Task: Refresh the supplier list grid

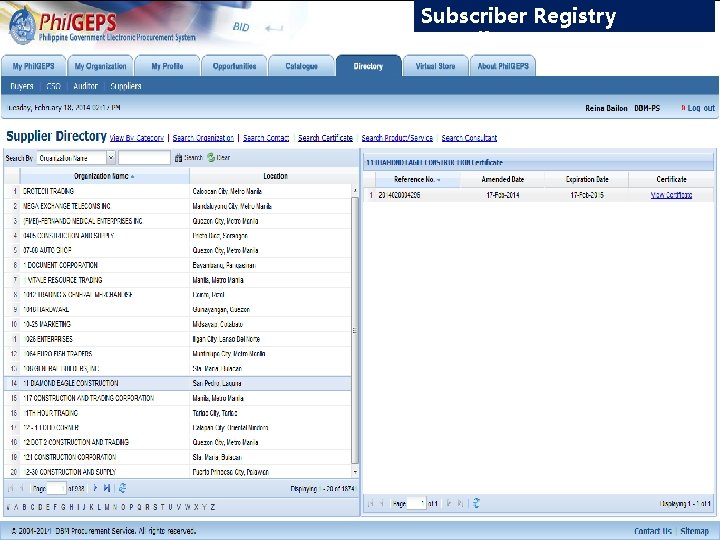Action: click(x=122, y=488)
